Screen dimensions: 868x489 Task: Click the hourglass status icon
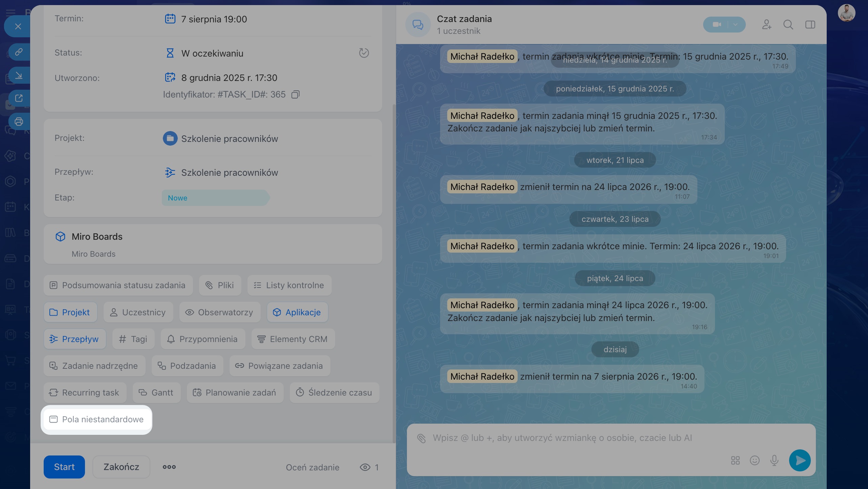click(170, 53)
